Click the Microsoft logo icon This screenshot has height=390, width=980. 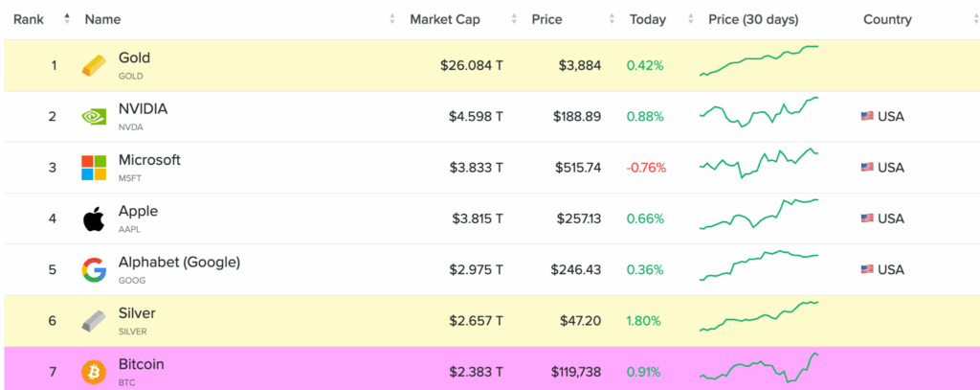[x=94, y=168]
